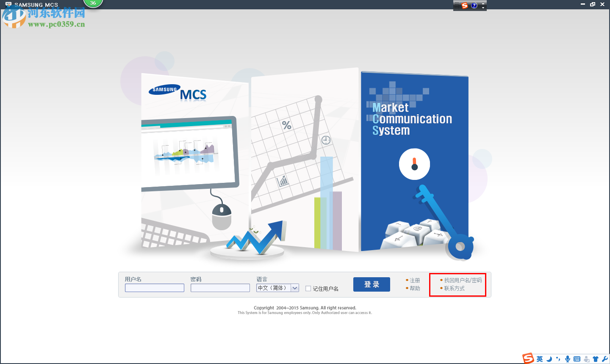Image resolution: width=610 pixels, height=364 pixels.
Task: Click the 用户名 username input field
Action: coord(155,288)
